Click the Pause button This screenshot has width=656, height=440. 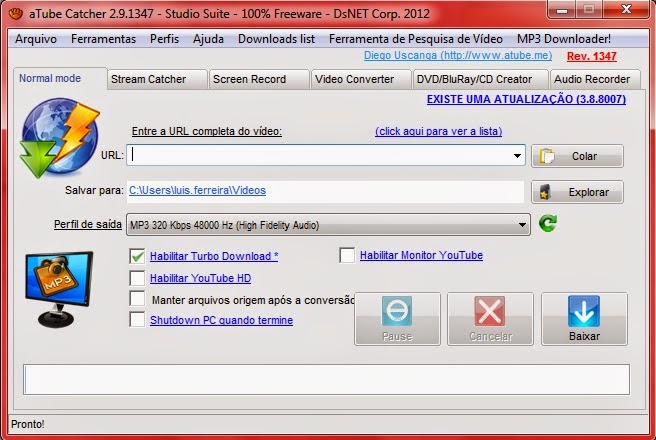click(397, 319)
